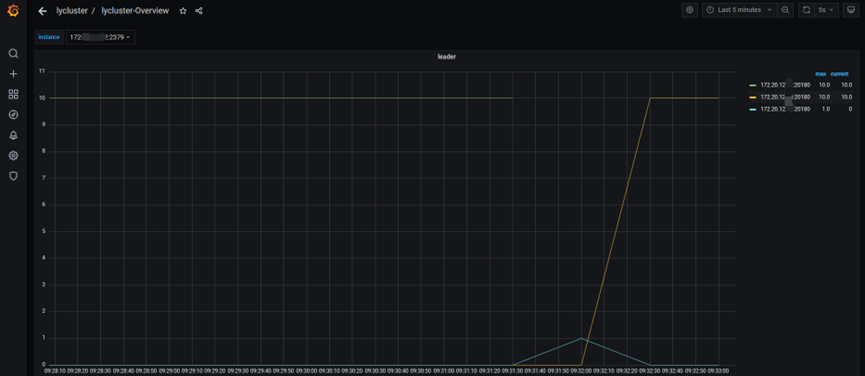
Task: Open the Grafana home logo
Action: pos(13,10)
